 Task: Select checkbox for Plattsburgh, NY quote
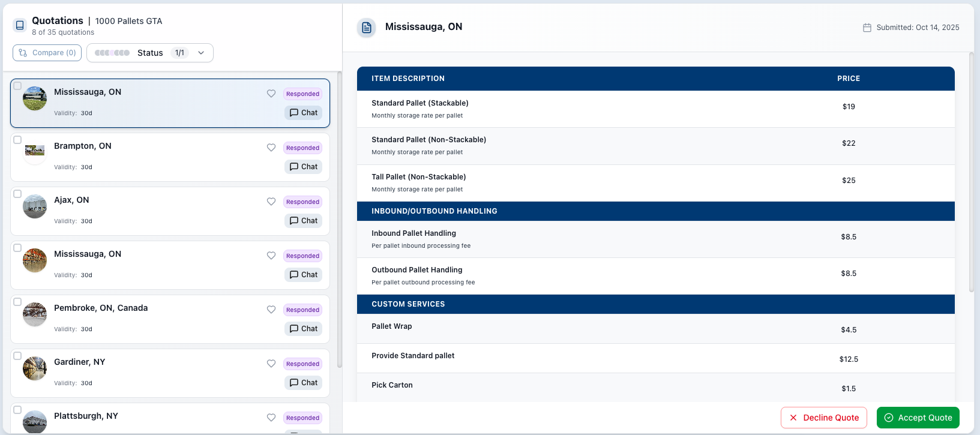point(17,410)
